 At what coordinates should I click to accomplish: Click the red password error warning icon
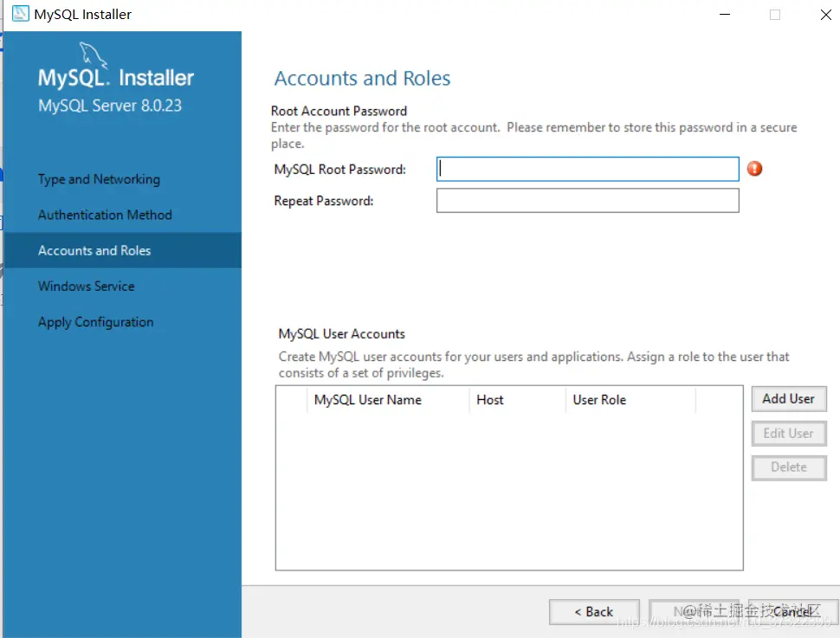[754, 169]
